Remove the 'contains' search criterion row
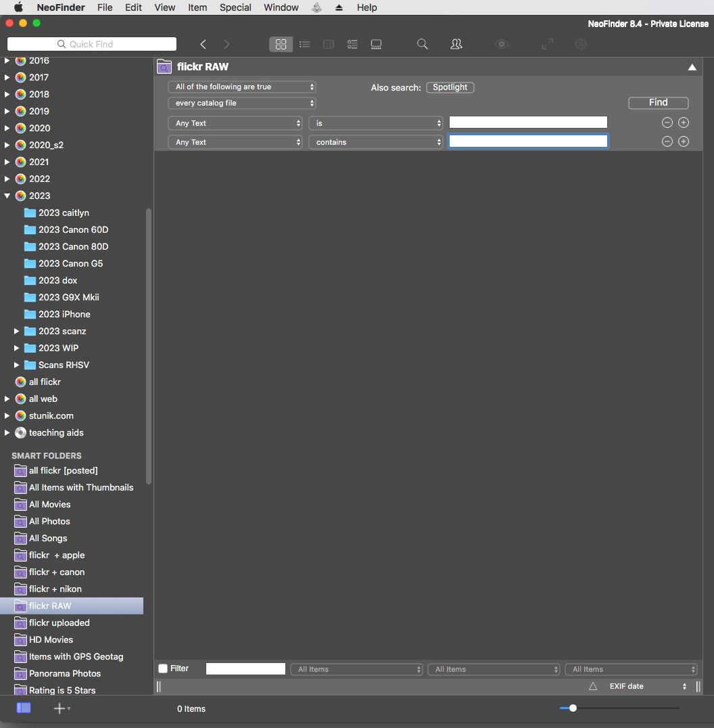 667,141
